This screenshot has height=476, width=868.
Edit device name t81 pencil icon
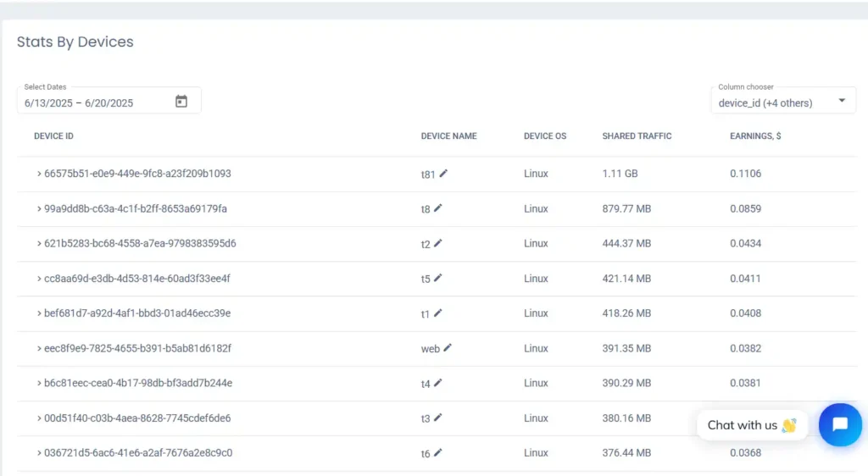tap(443, 174)
